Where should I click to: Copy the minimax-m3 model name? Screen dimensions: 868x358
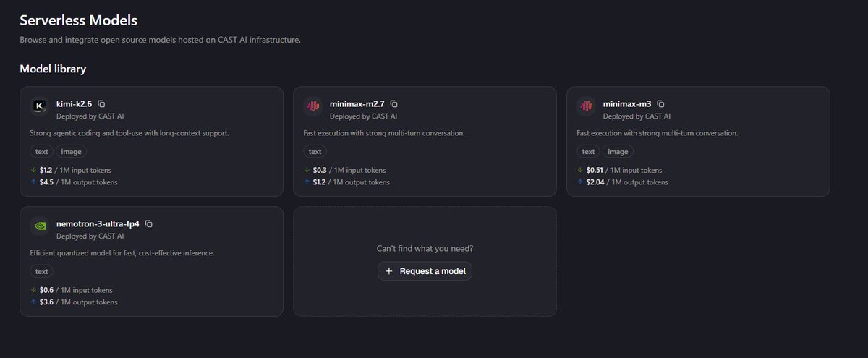click(660, 104)
